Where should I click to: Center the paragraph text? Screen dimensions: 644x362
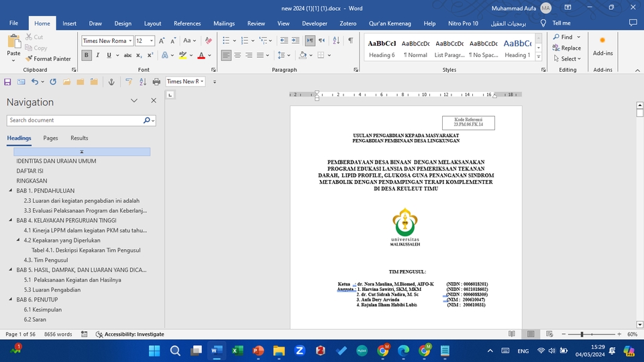click(237, 55)
